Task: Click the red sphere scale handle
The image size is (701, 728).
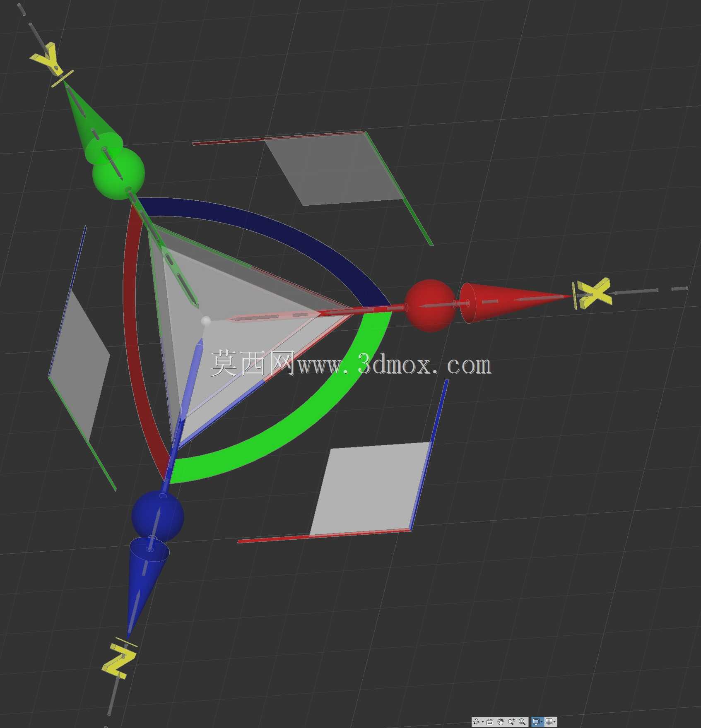Action: click(x=430, y=306)
